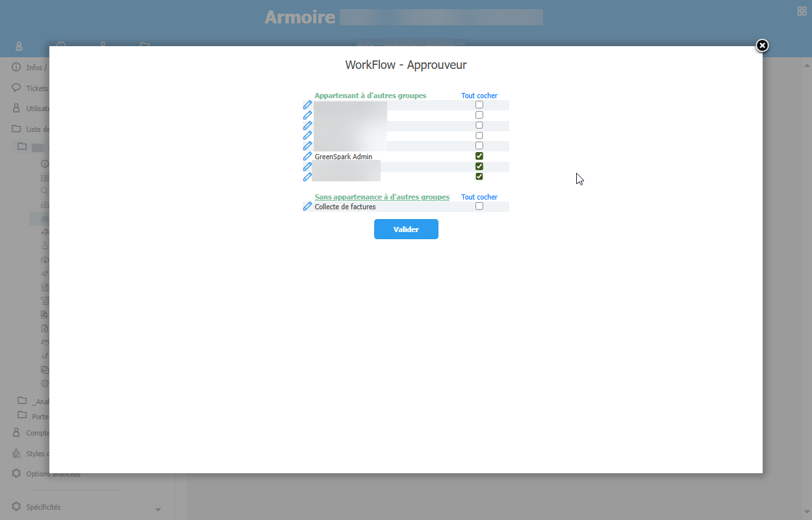Open Options avancées in the sidebar
The height and width of the screenshot is (520, 812).
point(53,474)
